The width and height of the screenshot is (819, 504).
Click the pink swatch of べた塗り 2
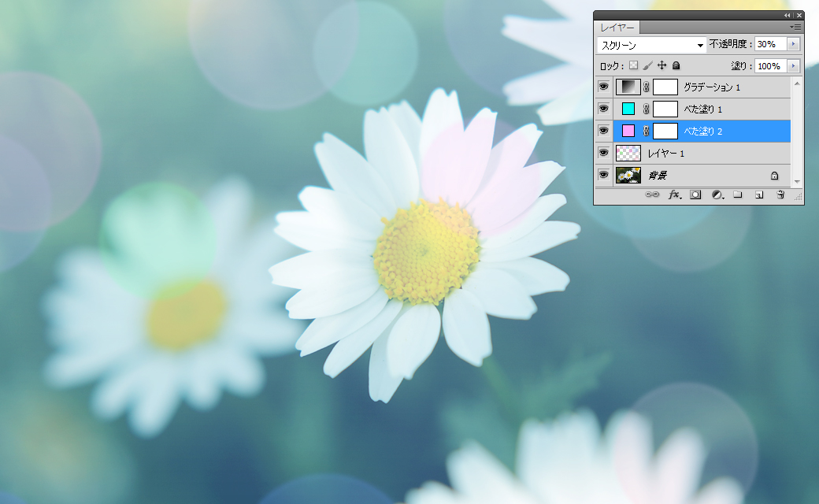(x=628, y=131)
